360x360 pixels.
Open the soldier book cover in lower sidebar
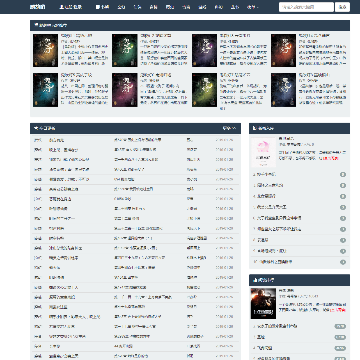[263, 304]
